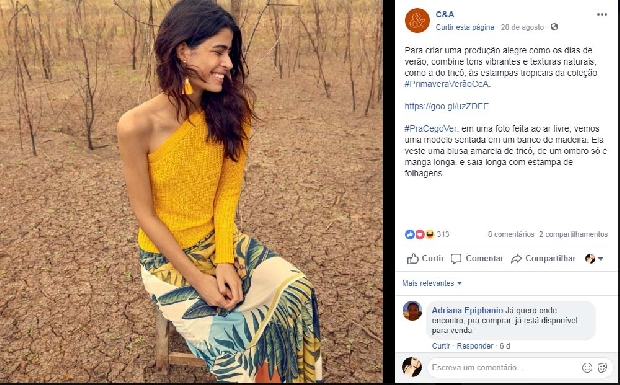
Task: Click the Compartilhar share arrow icon
Action: [x=516, y=259]
